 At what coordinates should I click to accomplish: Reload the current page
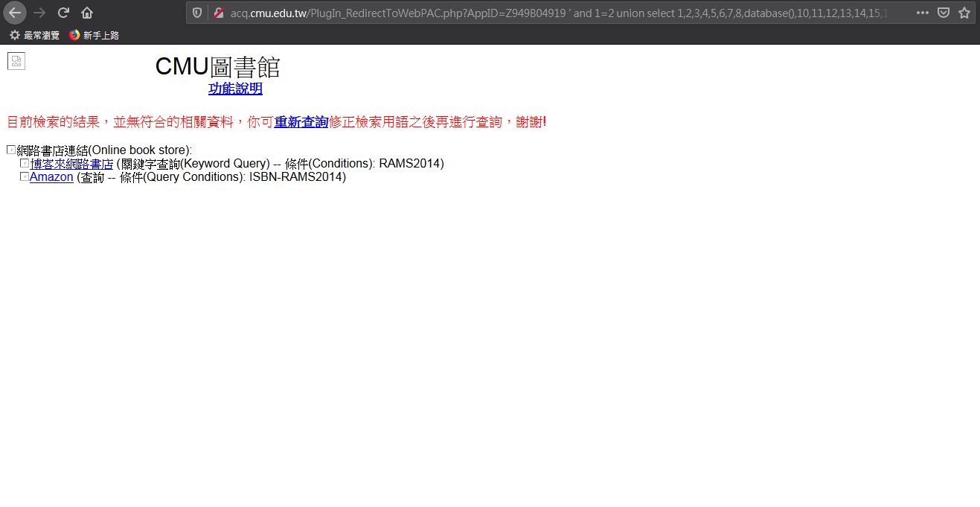(x=63, y=13)
